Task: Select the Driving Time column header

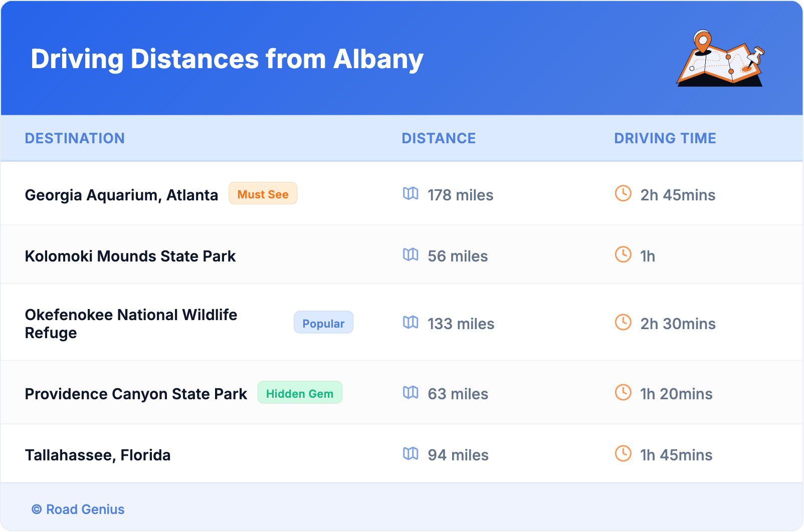Action: tap(665, 138)
